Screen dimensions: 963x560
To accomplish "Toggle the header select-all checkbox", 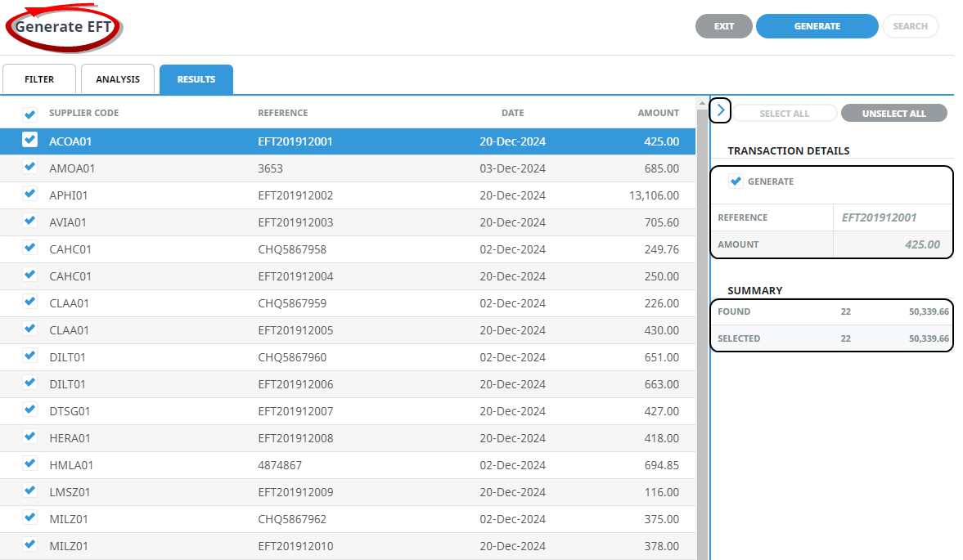I will coord(30,114).
